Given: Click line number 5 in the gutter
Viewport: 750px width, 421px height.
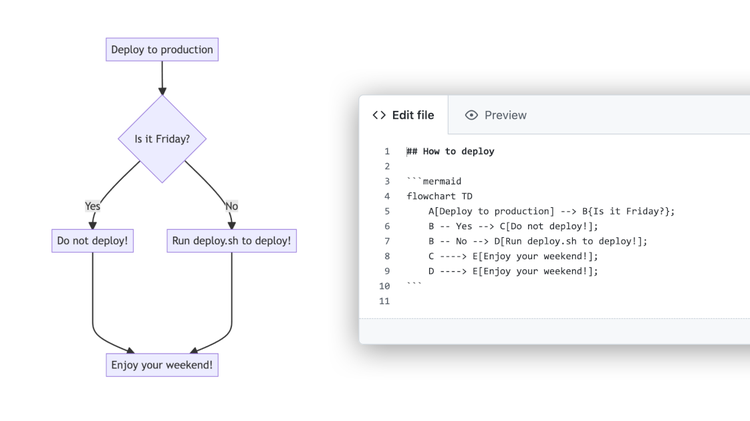Looking at the screenshot, I should (x=387, y=211).
